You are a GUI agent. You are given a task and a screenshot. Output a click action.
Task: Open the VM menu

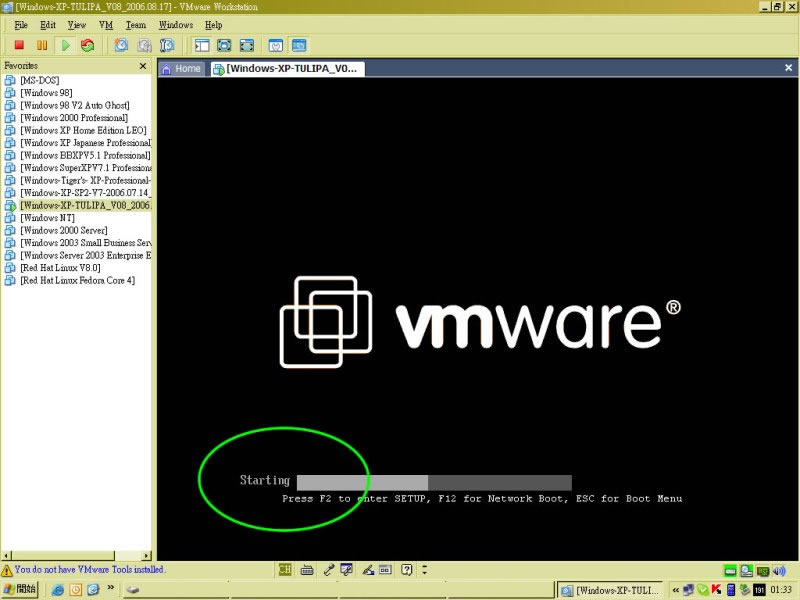click(x=106, y=24)
